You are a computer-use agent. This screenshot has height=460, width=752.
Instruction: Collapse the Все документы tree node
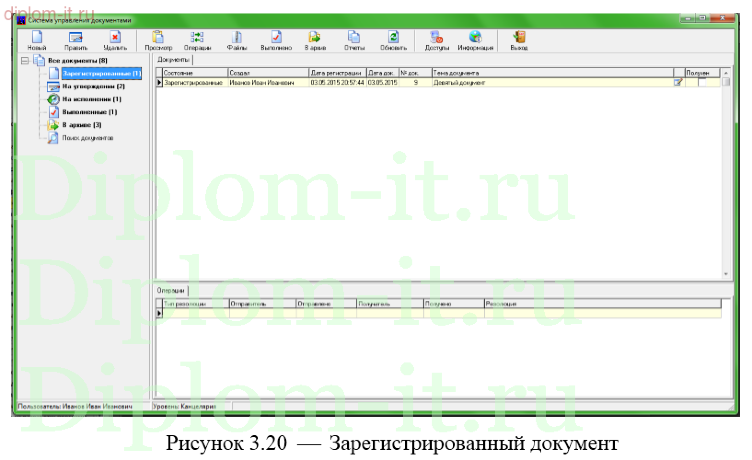click(x=25, y=60)
